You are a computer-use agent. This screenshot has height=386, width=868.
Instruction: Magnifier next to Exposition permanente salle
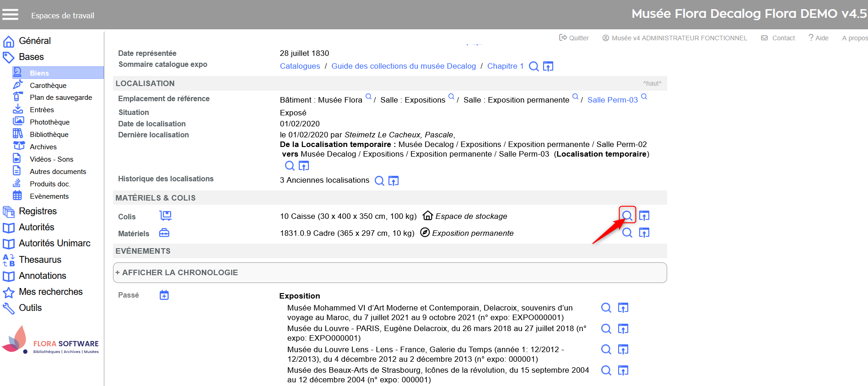click(x=575, y=97)
